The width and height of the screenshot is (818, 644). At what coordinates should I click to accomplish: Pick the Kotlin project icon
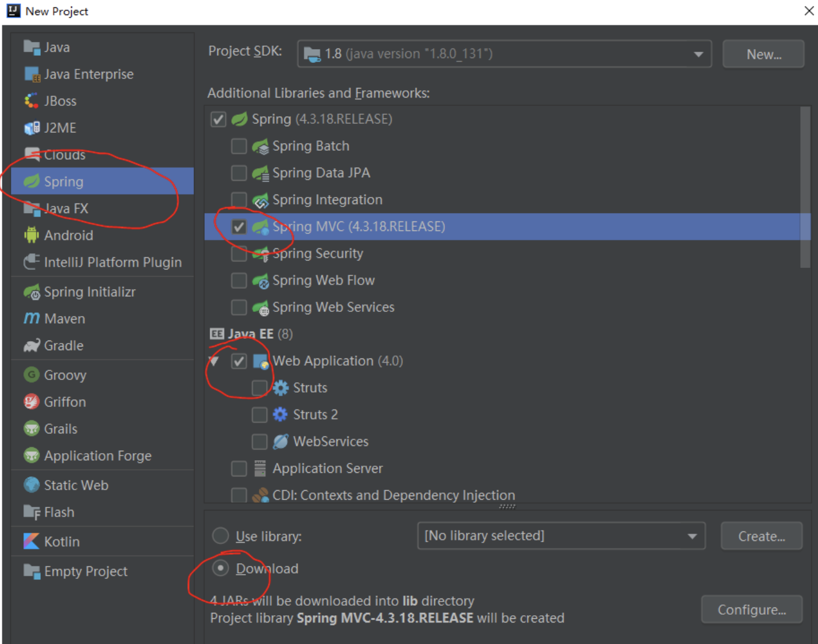[32, 542]
